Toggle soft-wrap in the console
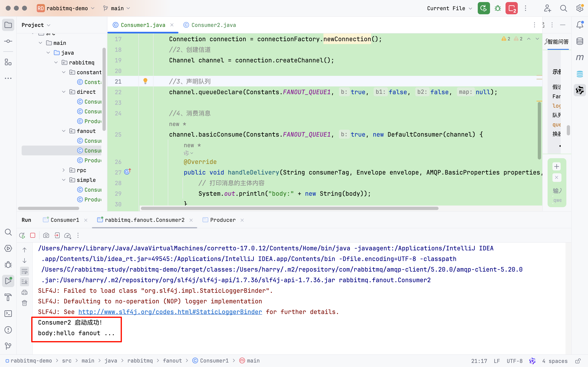This screenshot has width=588, height=367. click(x=24, y=271)
